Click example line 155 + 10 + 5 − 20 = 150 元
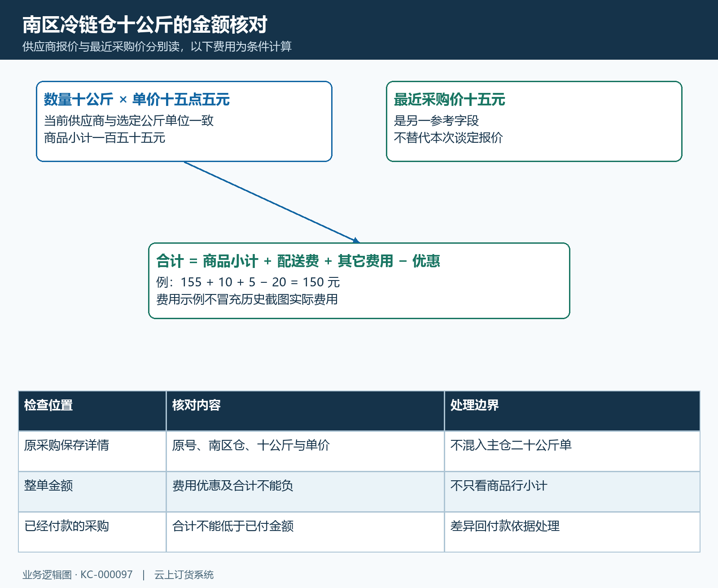The height and width of the screenshot is (588, 718). pyautogui.click(x=248, y=282)
